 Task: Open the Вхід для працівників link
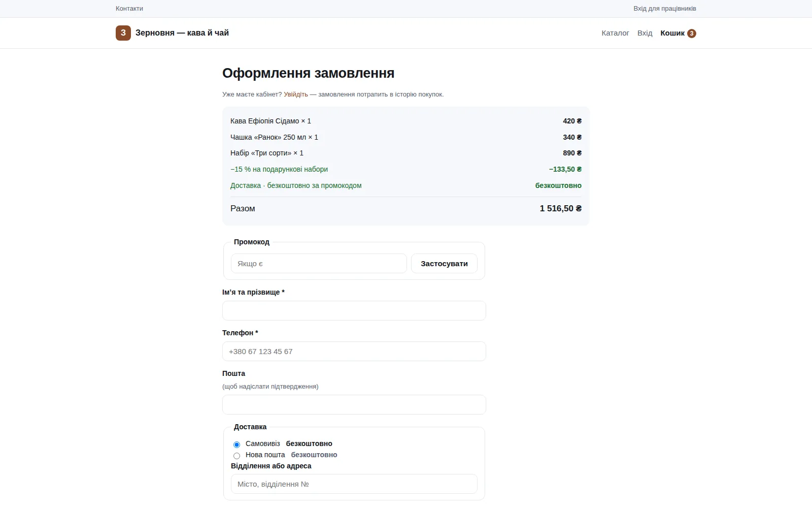pyautogui.click(x=665, y=9)
